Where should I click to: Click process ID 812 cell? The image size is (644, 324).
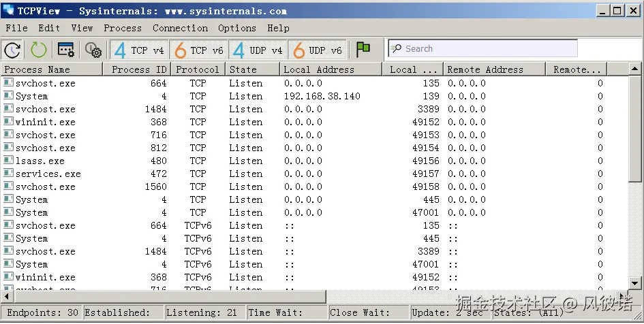(x=159, y=148)
